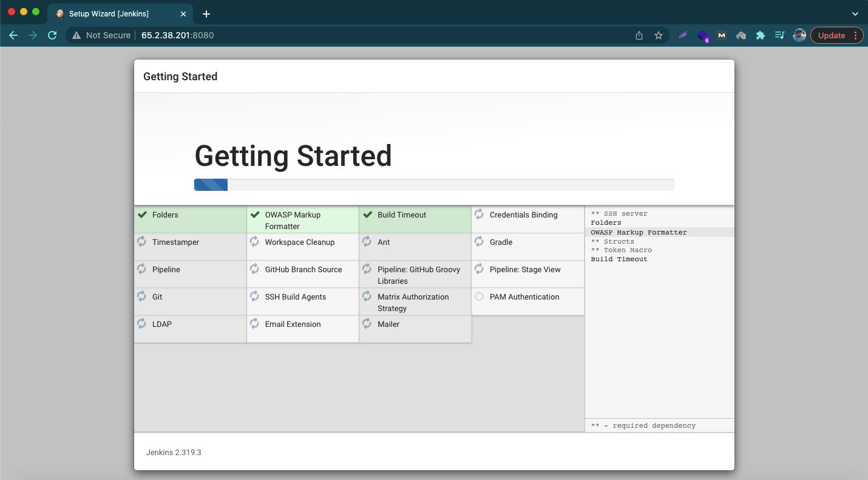Screen dimensions: 868x480
Task: Click the Timestamper spinner icon
Action: pos(141,242)
